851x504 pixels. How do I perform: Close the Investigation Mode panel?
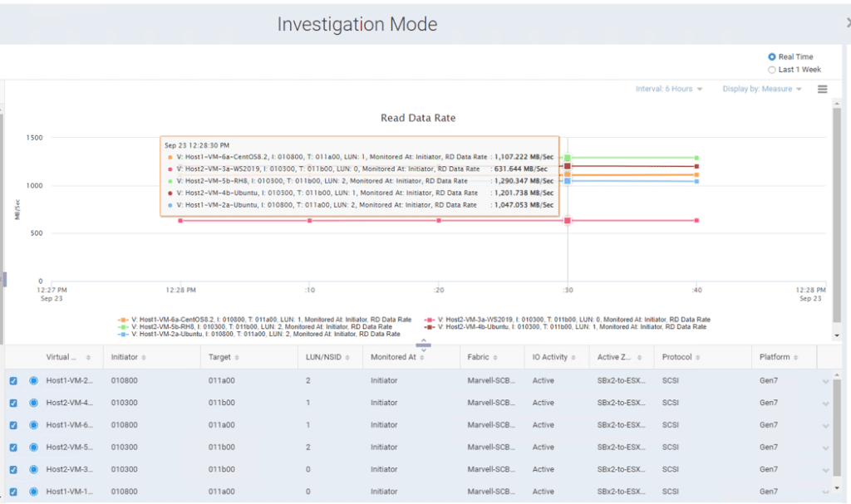click(x=848, y=22)
